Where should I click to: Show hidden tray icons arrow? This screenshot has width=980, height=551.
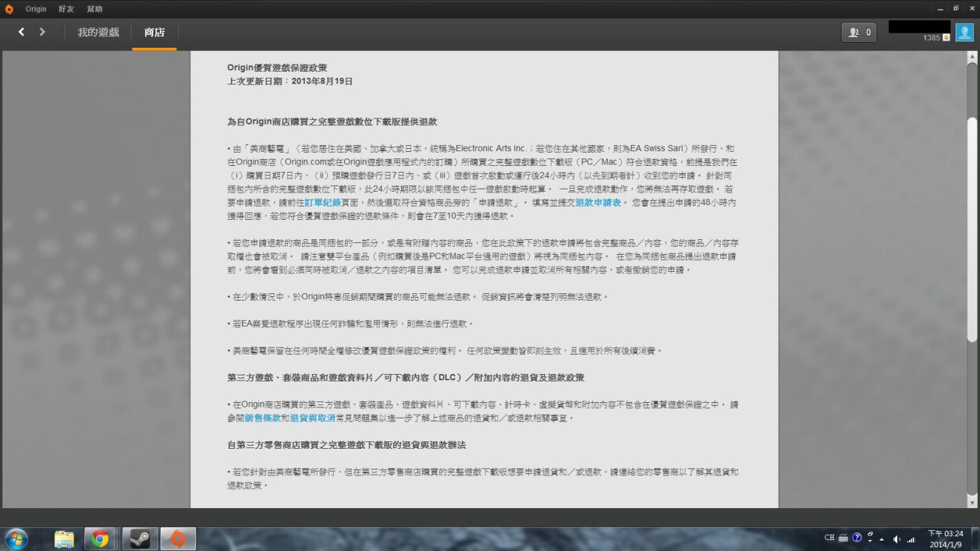point(882,538)
